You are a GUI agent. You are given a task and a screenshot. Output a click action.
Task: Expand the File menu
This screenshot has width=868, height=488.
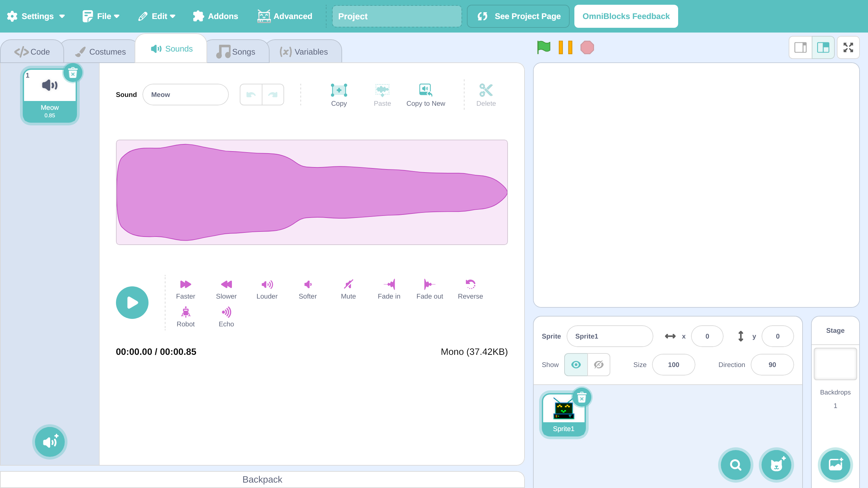(x=101, y=16)
